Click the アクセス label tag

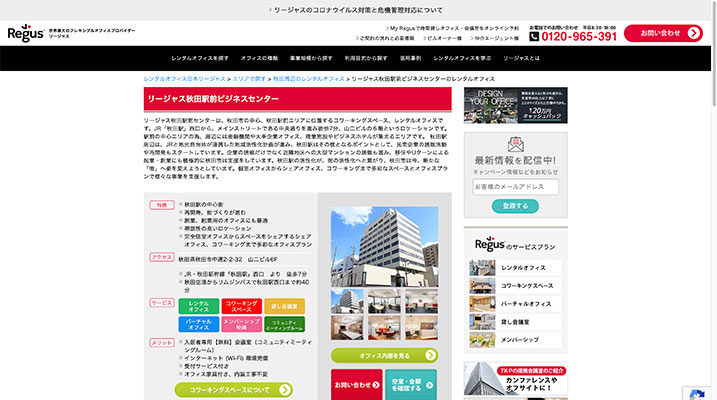[162, 257]
